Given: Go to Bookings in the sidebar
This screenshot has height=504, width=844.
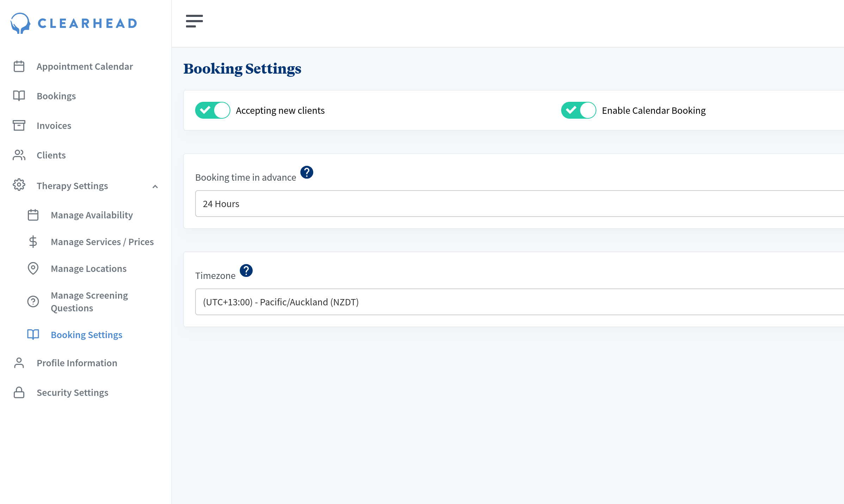Looking at the screenshot, I should click(56, 96).
